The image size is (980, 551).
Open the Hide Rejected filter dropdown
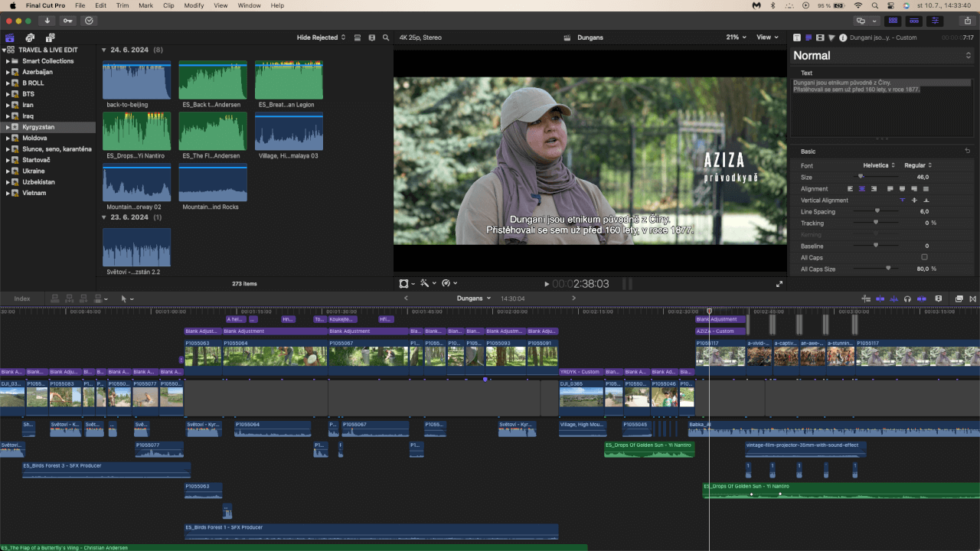(x=321, y=37)
